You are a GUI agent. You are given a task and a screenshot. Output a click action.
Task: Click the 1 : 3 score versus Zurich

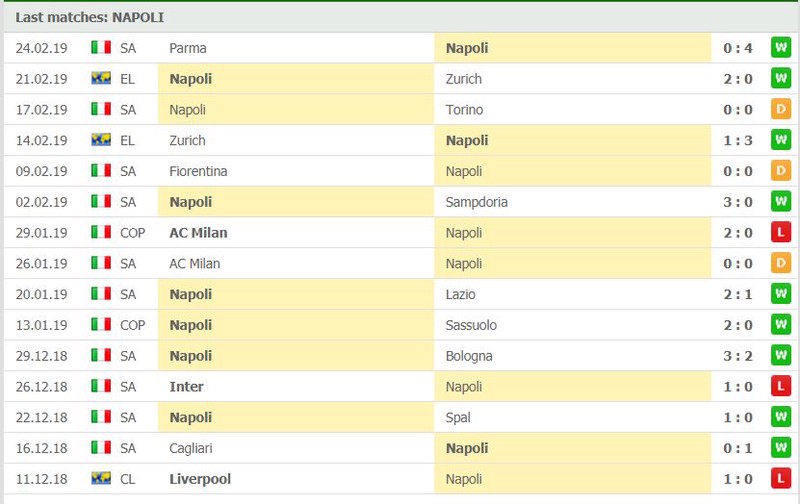738,140
